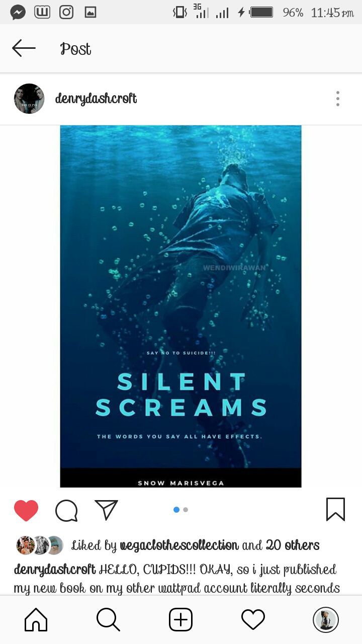Save the post with the bookmark icon
The width and height of the screenshot is (362, 644).
coord(335,509)
